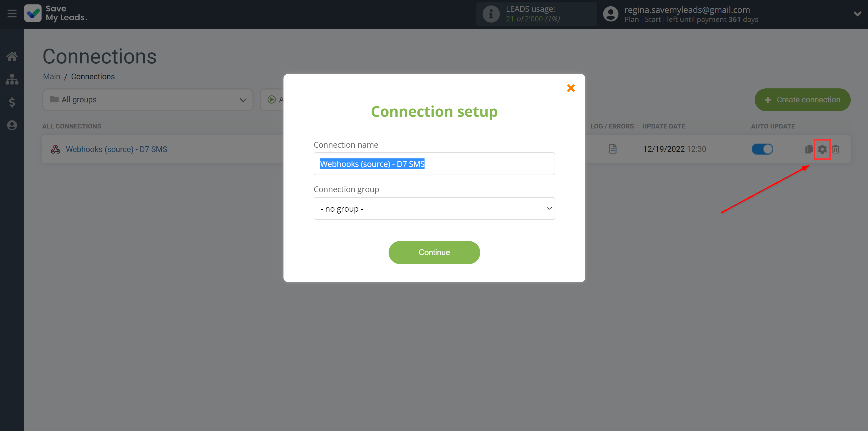The image size is (868, 431).
Task: Expand the Connection group dropdown
Action: [434, 208]
